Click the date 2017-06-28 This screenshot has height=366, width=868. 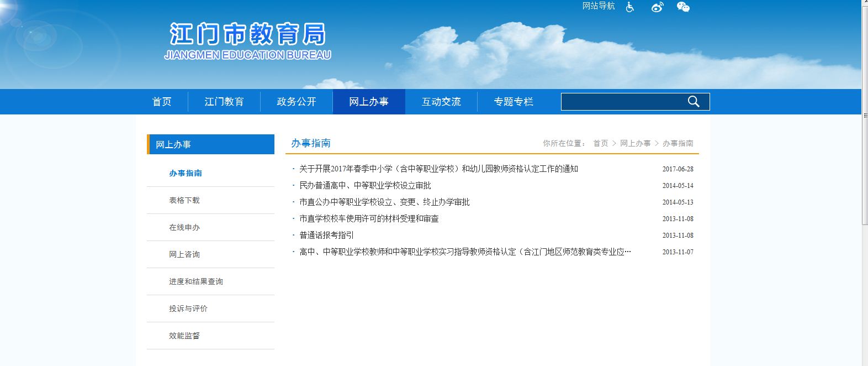678,169
